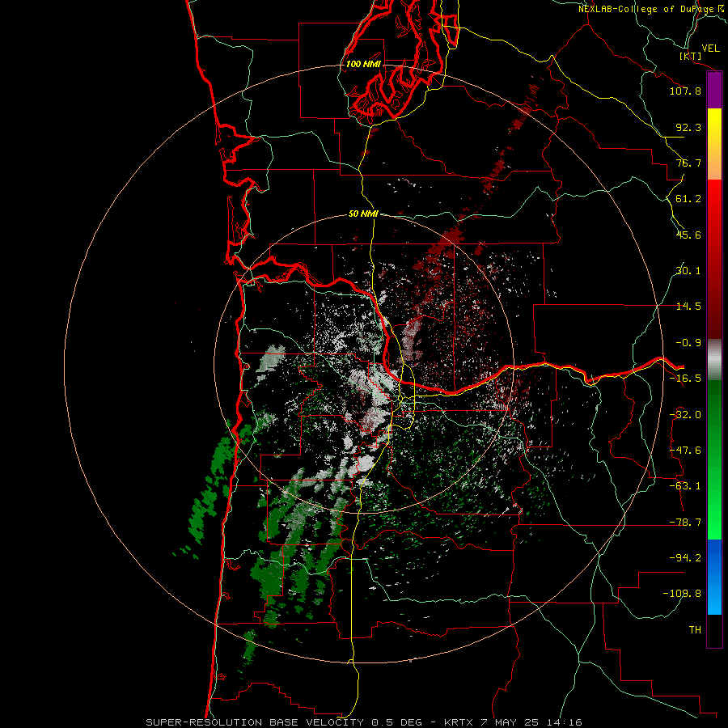
Task: Click the -78.7 velocity scale value
Action: click(685, 523)
